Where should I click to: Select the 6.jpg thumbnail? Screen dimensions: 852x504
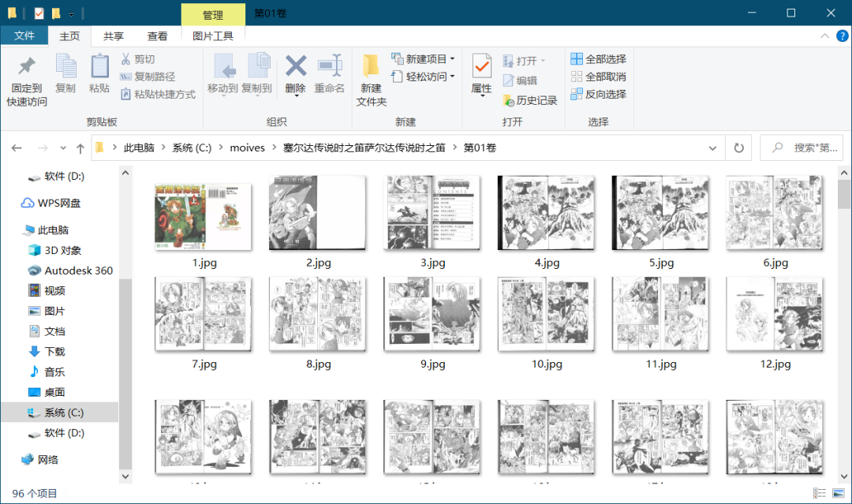click(775, 212)
